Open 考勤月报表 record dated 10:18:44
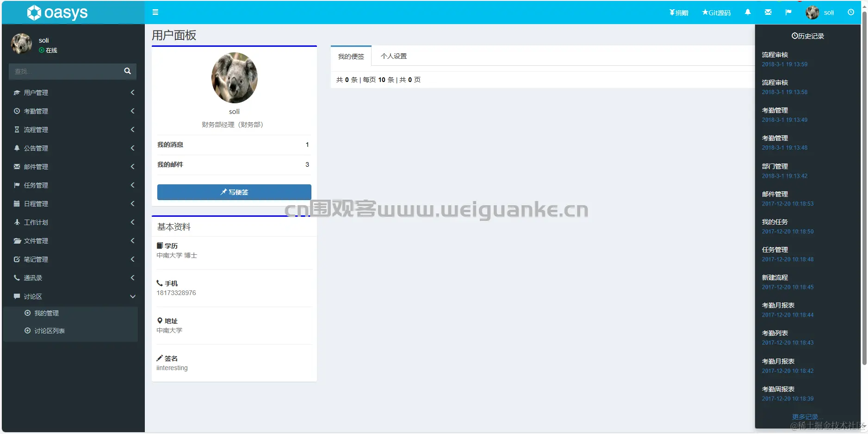868x434 pixels. (x=778, y=305)
